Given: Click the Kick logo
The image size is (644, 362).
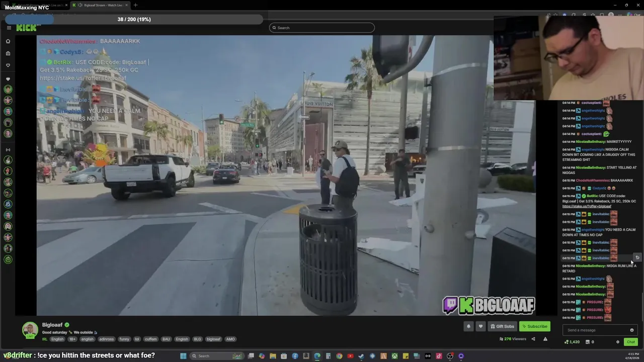Looking at the screenshot, I should pyautogui.click(x=26, y=28).
